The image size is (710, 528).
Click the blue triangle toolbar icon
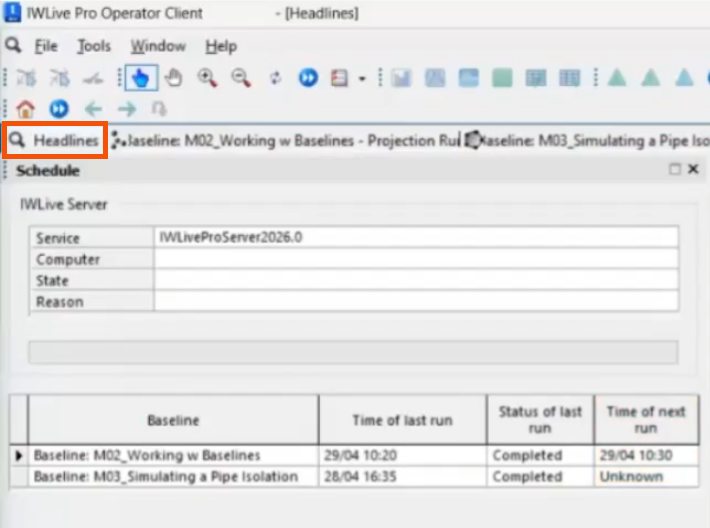pos(684,78)
